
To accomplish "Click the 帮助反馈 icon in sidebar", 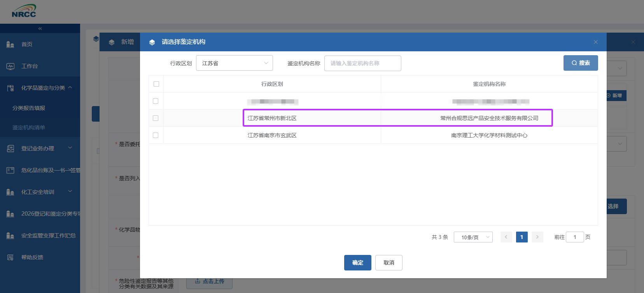I will click(x=10, y=257).
